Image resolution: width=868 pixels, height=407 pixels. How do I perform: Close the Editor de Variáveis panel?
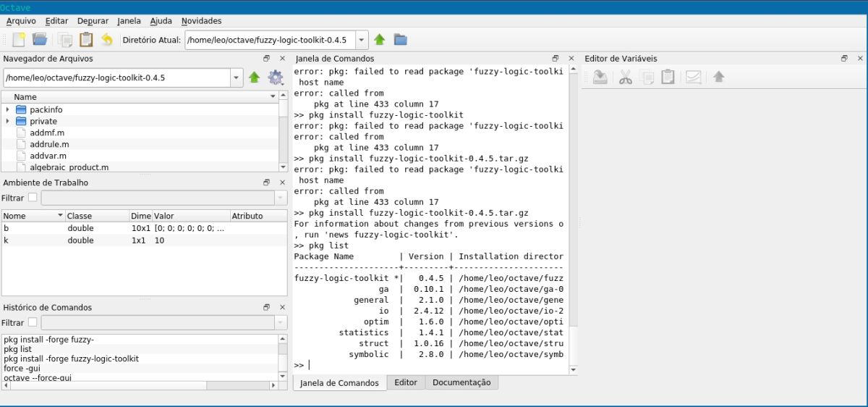click(x=860, y=58)
